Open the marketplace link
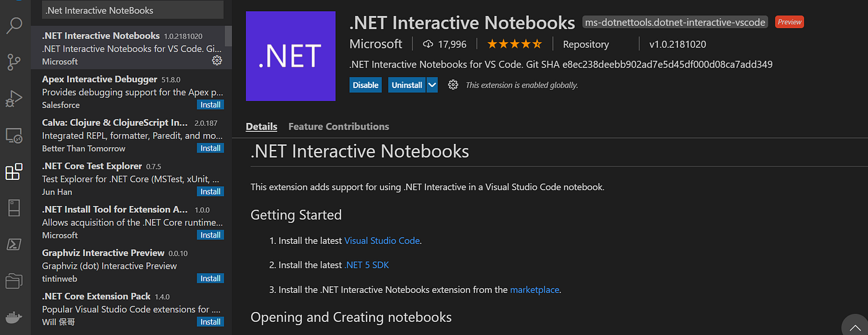The image size is (868, 335). [534, 290]
